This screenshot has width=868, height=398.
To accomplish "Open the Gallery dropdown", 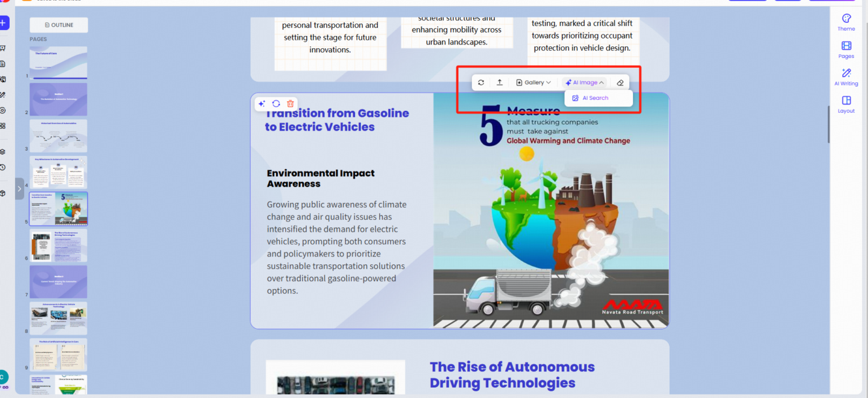I will [534, 82].
